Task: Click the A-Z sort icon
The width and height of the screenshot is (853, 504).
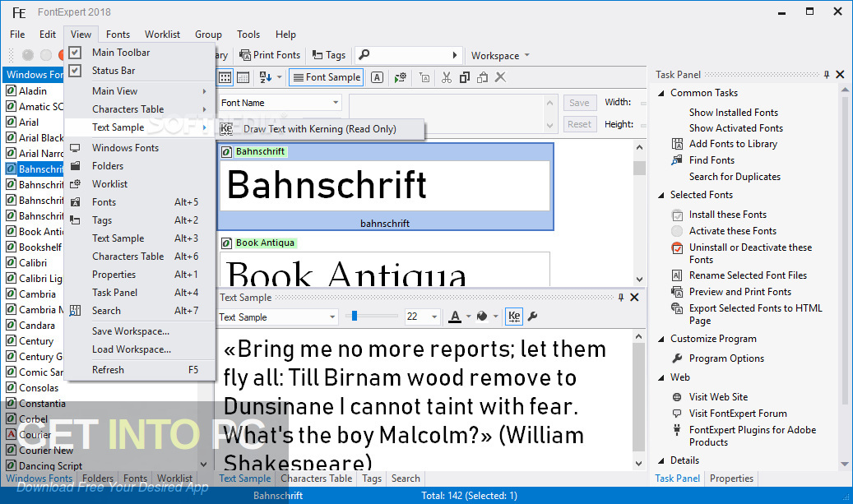Action: (x=266, y=77)
